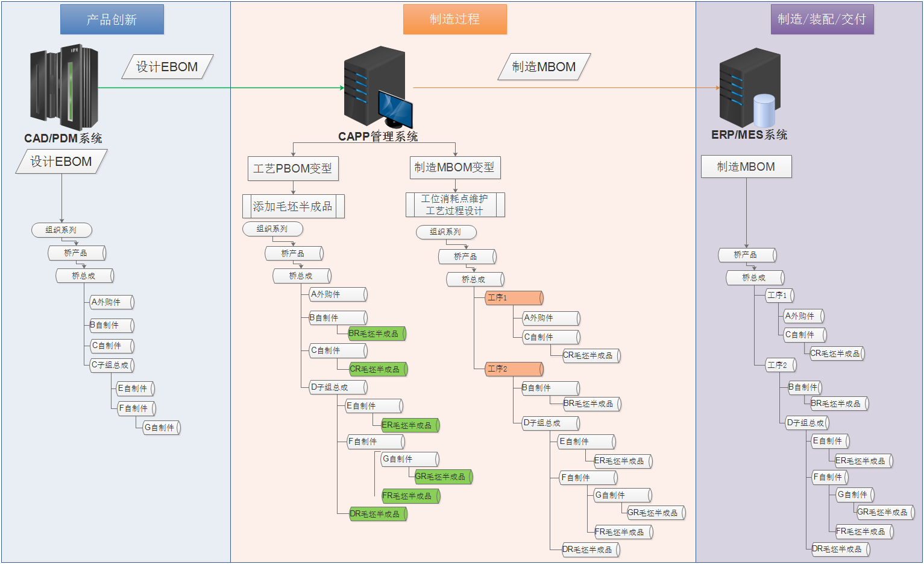Select the blue 产品创新 header
Image resolution: width=924 pixels, height=564 pixels.
pos(112,19)
